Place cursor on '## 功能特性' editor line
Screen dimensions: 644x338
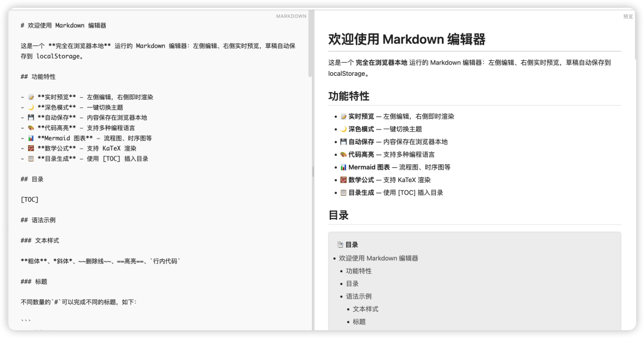38,77
